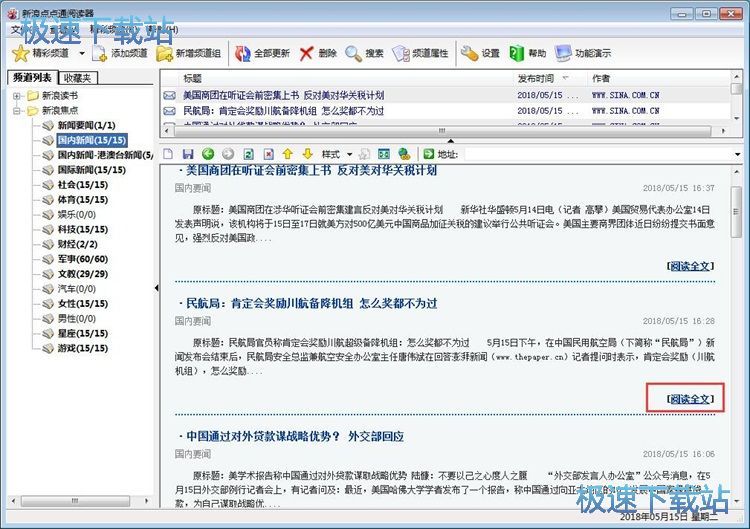750x529 pixels.
Task: Click envelope icon of 美国商团 row
Action: (169, 95)
